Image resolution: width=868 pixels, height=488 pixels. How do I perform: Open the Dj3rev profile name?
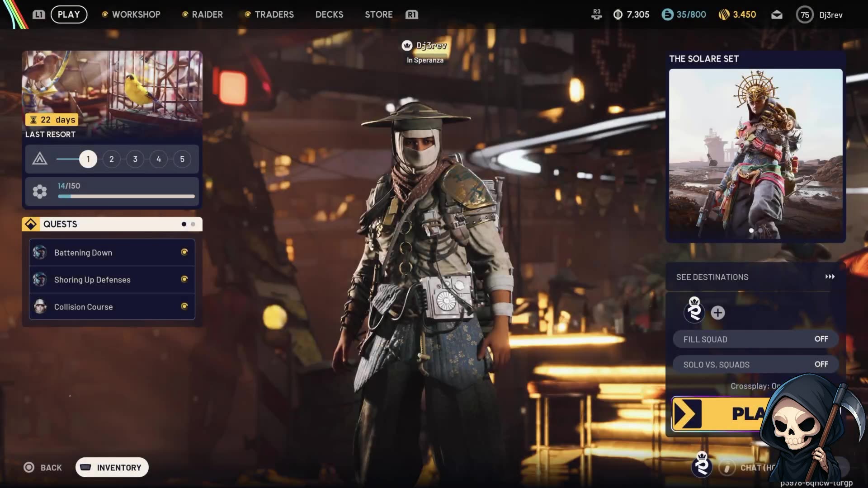click(x=831, y=15)
